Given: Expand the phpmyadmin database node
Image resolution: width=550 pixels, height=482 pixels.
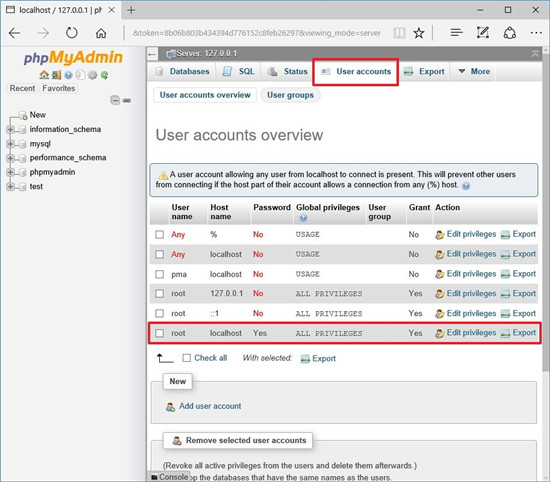Looking at the screenshot, I should click(10, 172).
